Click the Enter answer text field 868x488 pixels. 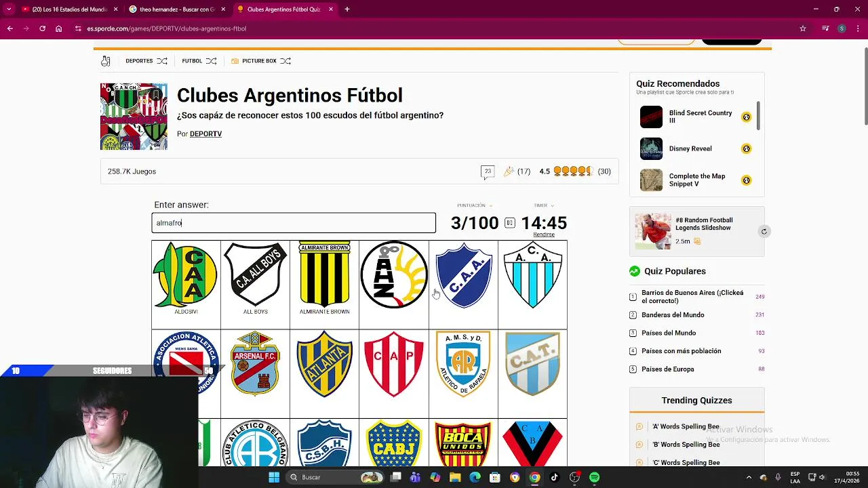pos(294,223)
